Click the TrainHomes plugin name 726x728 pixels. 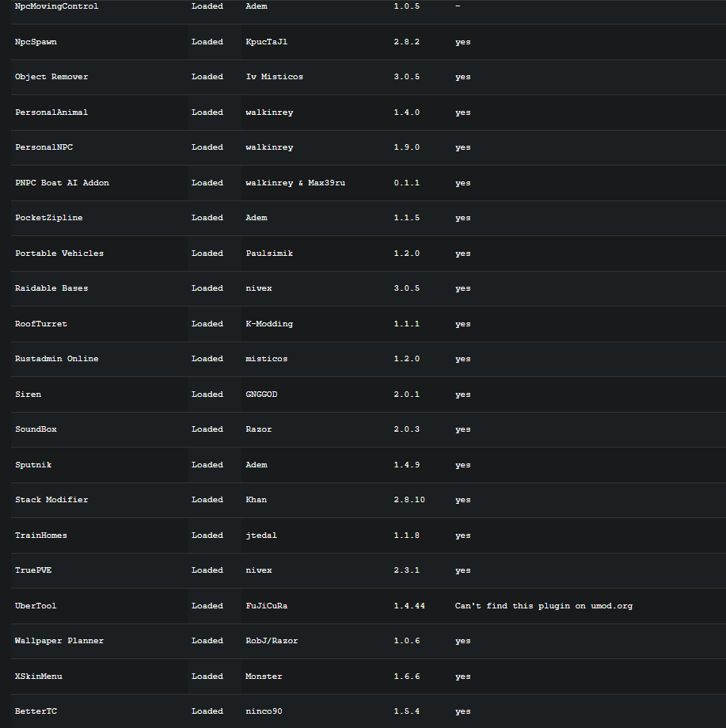point(41,536)
